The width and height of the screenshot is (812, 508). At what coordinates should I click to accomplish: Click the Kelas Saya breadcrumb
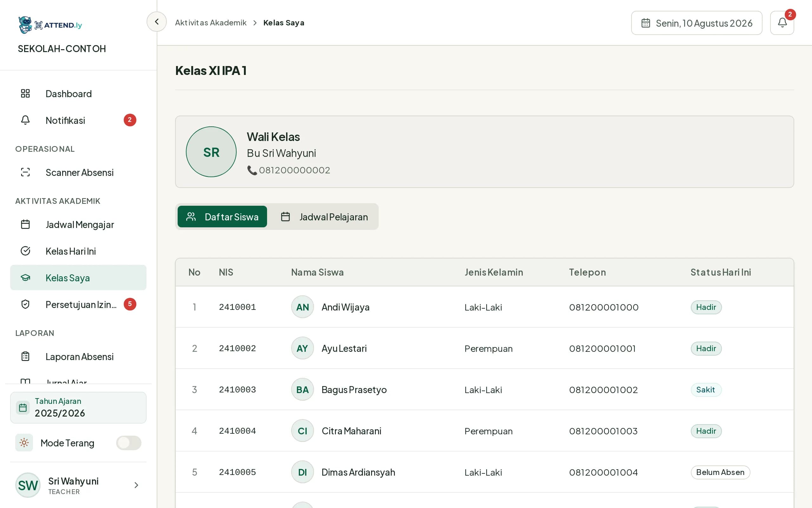284,23
